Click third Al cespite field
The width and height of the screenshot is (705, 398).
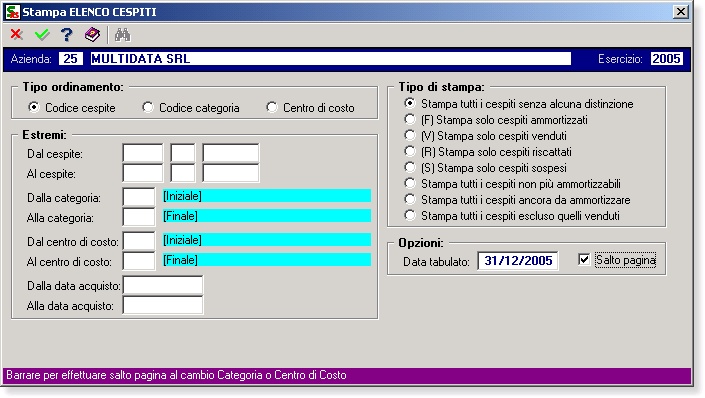coord(231,173)
